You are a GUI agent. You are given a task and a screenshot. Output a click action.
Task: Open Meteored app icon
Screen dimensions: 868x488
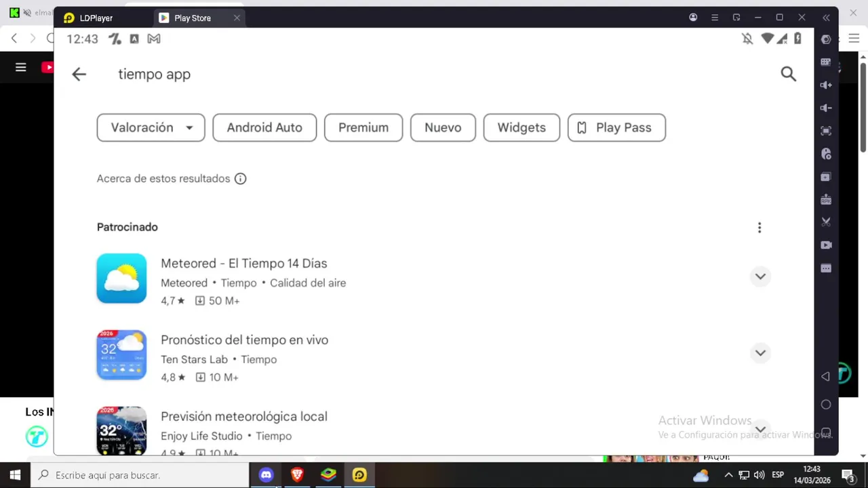click(121, 278)
